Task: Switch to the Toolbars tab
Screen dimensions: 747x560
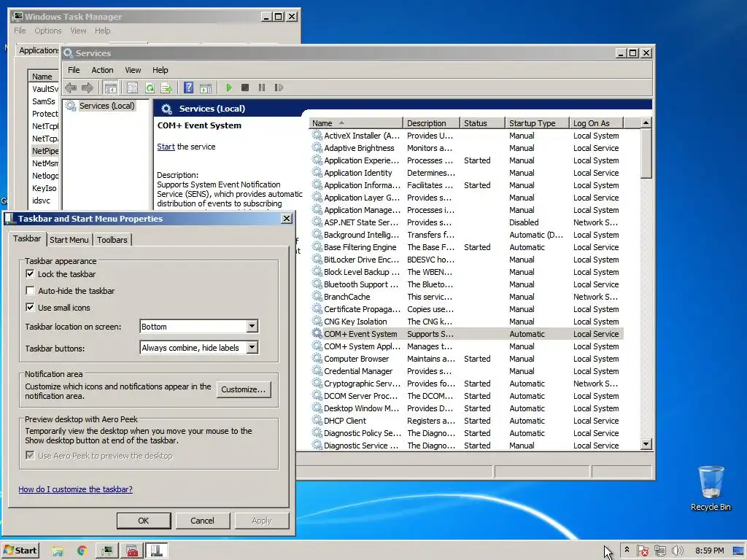Action: [112, 239]
